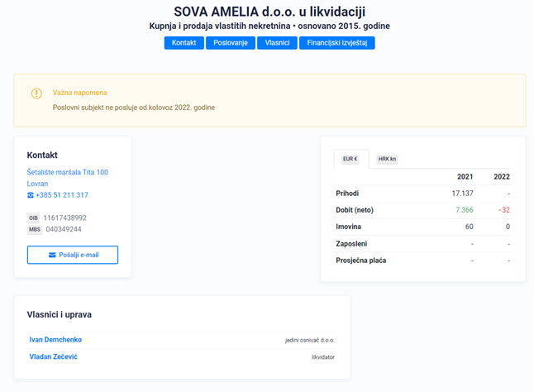Screen dimensions: 534x392
Task: Select 2022 net profit value -32
Action: pos(504,210)
